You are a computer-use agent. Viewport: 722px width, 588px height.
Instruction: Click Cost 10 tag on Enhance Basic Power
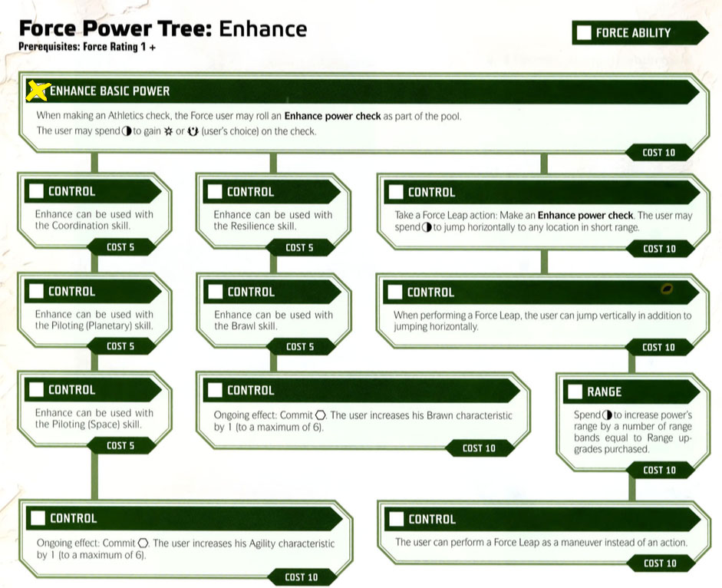[658, 153]
